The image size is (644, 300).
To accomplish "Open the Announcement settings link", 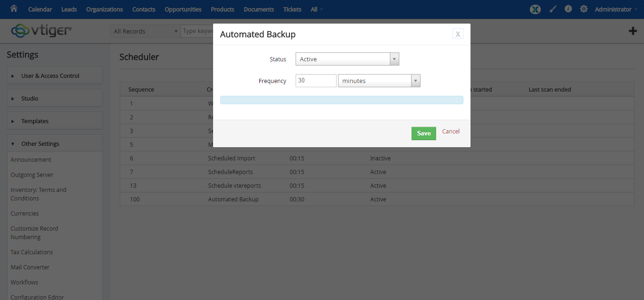I will [31, 160].
